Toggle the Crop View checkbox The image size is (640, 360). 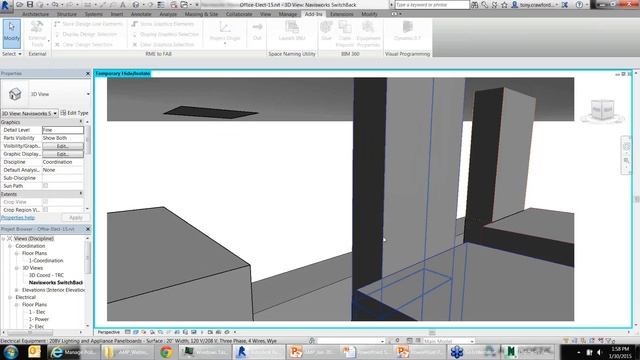point(45,202)
